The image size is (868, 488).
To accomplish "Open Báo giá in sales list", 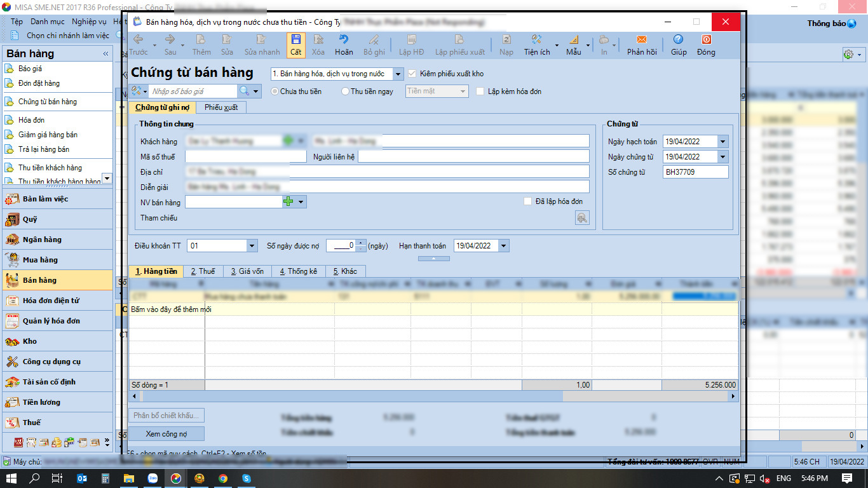I will (x=31, y=69).
